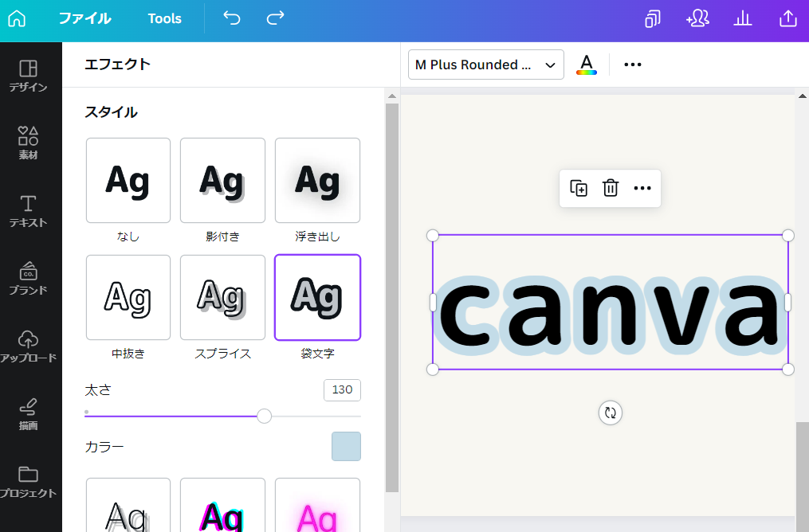Image resolution: width=809 pixels, height=532 pixels.
Task: Select the pink neon style thumbnail
Action: (x=317, y=505)
